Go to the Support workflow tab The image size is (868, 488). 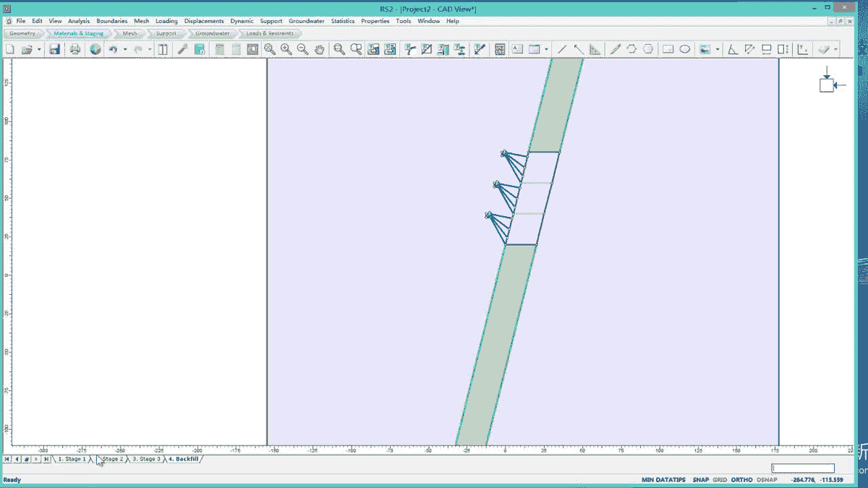tap(166, 33)
